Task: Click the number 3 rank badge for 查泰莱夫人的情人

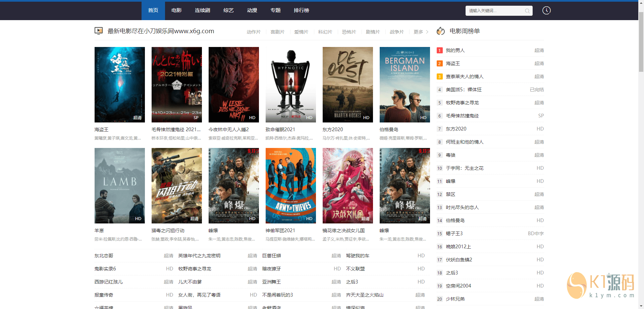Action: [x=439, y=76]
